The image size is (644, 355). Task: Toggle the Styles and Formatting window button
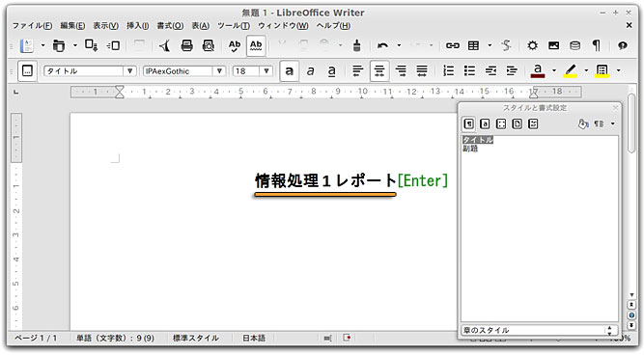27,71
